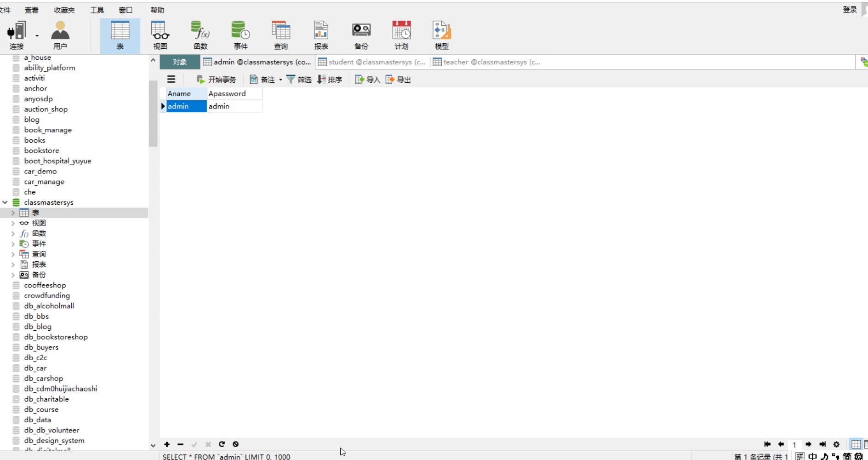Open the 连接 (Connection) tool

coord(17,35)
